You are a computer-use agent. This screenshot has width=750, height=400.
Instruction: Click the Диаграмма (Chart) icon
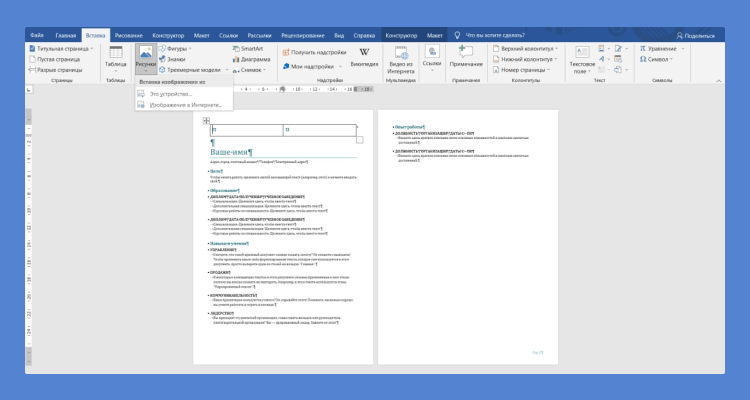[x=248, y=59]
